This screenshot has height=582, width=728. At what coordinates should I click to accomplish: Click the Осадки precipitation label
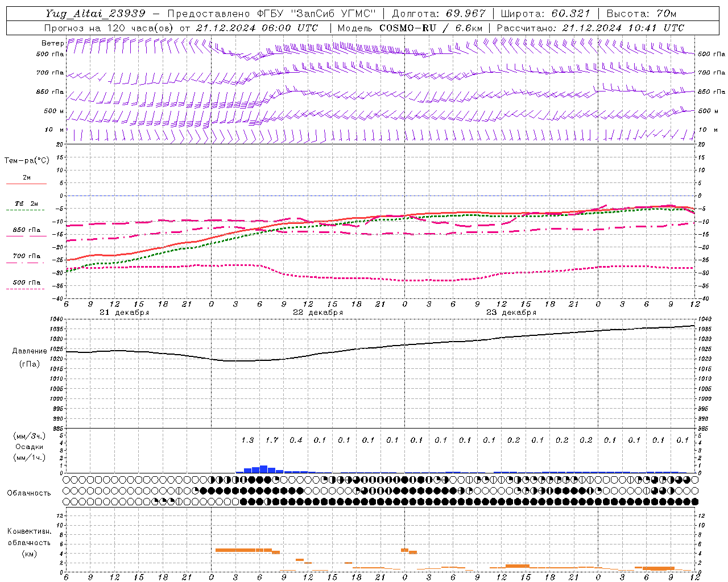[x=30, y=447]
